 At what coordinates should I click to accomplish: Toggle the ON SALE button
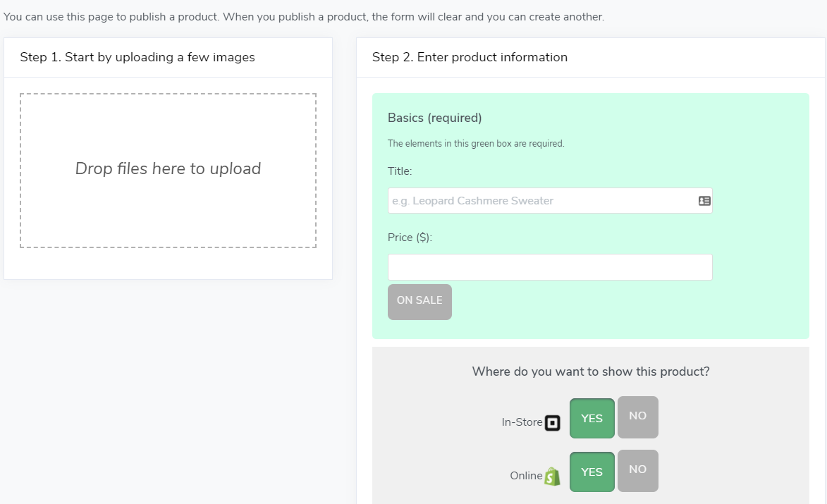pyautogui.click(x=419, y=302)
